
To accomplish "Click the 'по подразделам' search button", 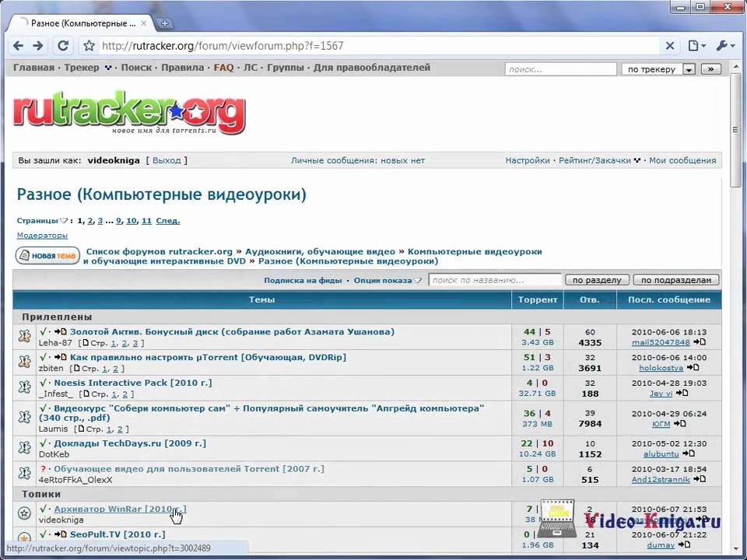I will tap(676, 280).
